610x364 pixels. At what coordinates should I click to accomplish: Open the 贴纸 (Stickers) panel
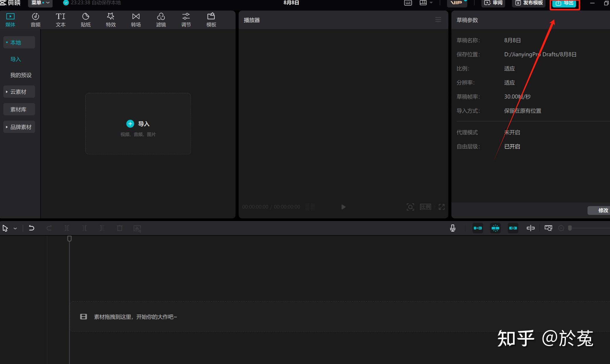85,19
